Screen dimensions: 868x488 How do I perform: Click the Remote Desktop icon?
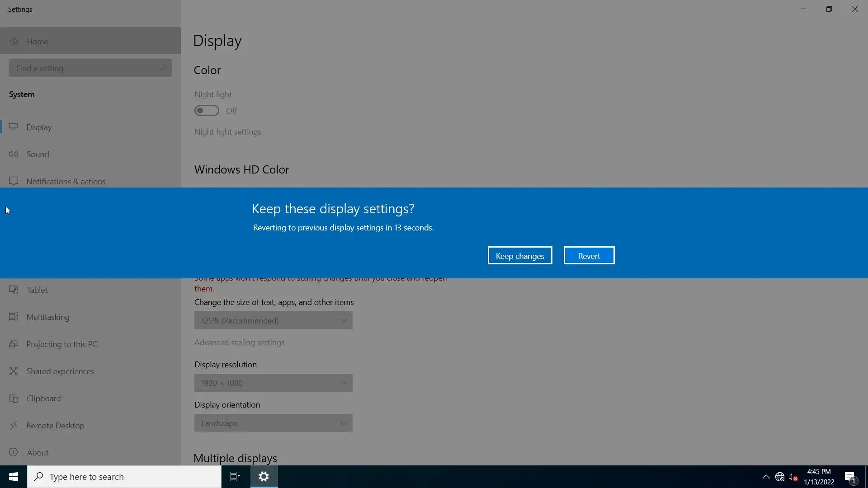point(14,425)
